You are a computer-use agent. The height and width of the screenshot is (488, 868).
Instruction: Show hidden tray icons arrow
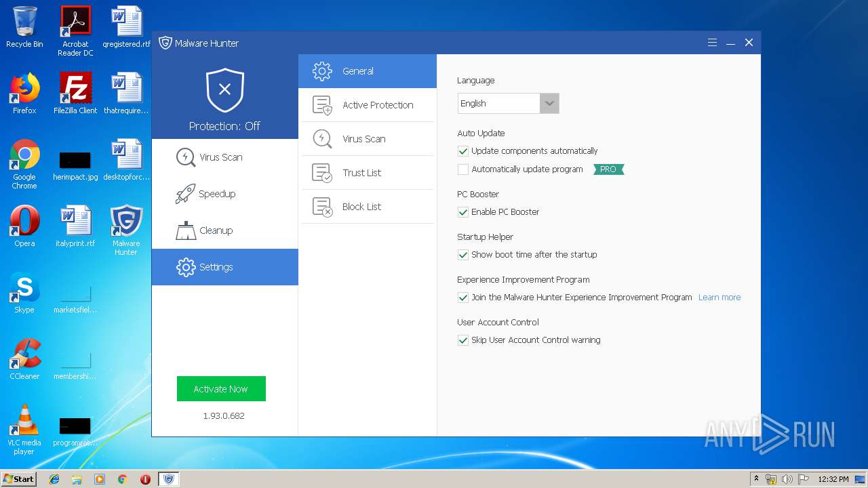point(756,479)
